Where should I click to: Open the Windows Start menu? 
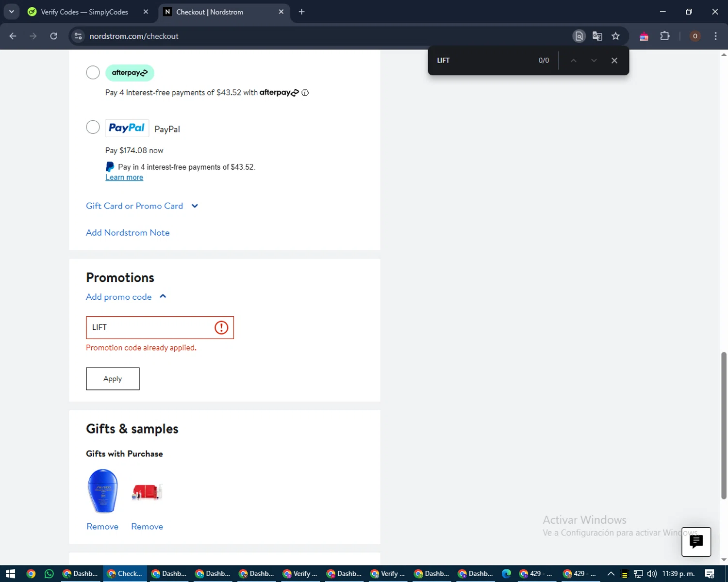point(11,574)
